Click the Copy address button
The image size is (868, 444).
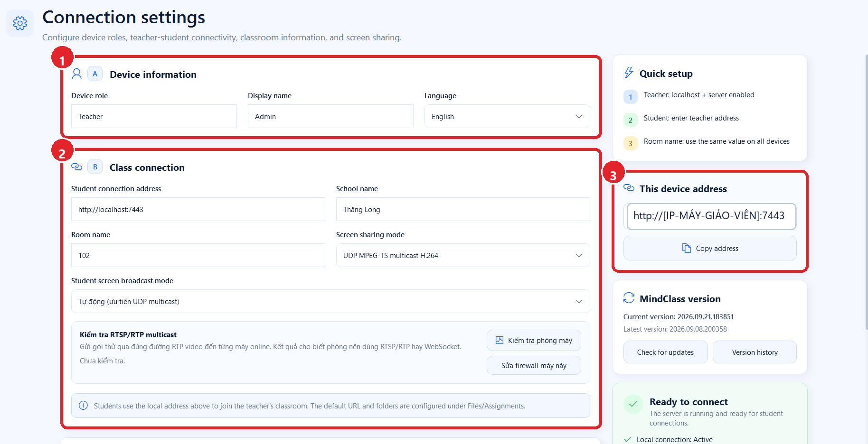click(x=710, y=248)
